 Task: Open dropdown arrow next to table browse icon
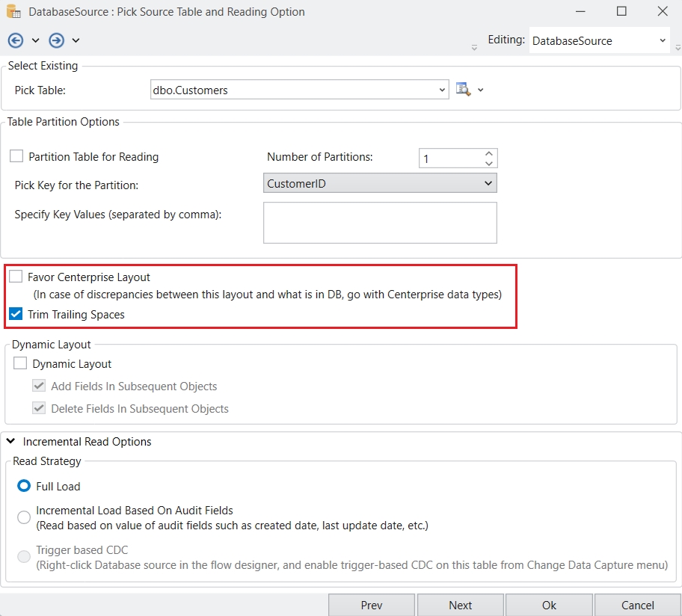[x=481, y=90]
